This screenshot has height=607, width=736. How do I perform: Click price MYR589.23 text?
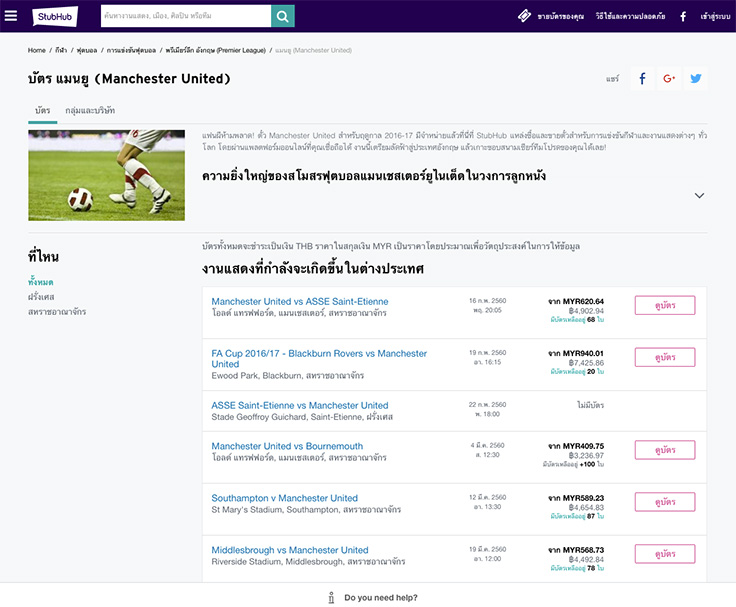[583, 498]
